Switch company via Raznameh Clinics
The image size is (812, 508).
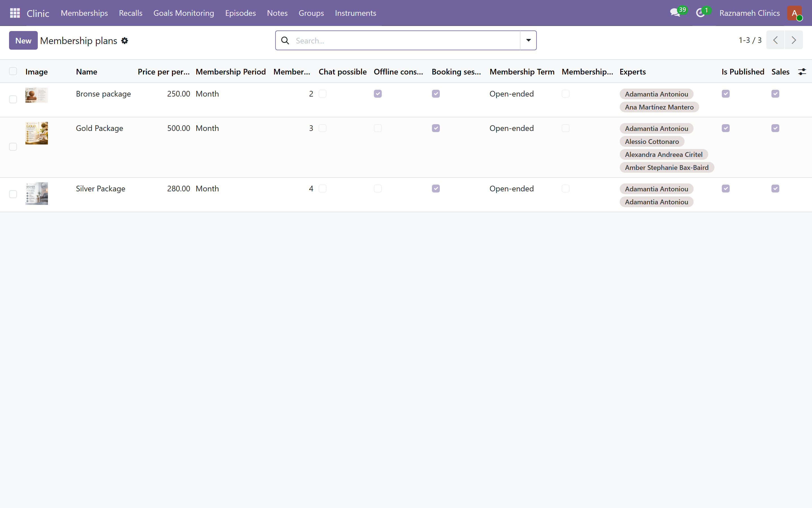[749, 13]
